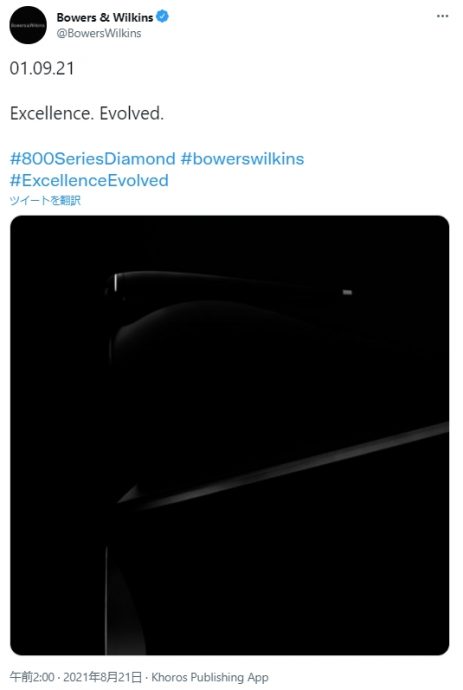Click the 01.09.21 date text
The image size is (463, 690).
(42, 68)
